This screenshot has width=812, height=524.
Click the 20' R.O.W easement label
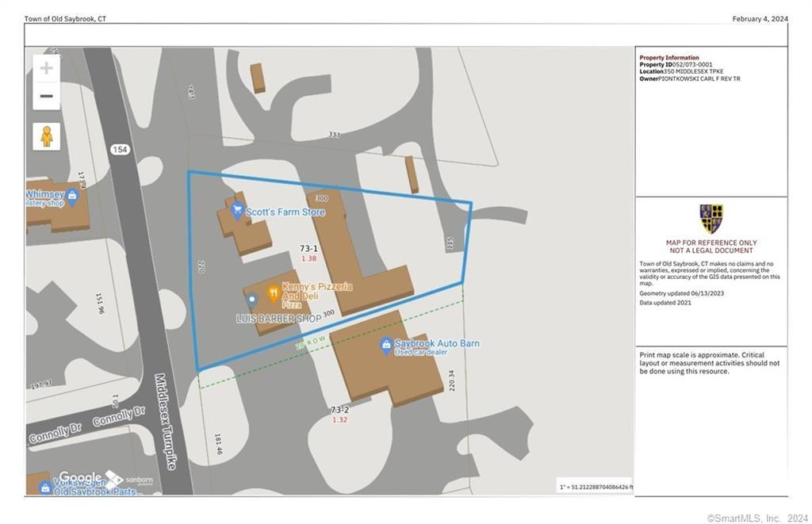tap(310, 342)
